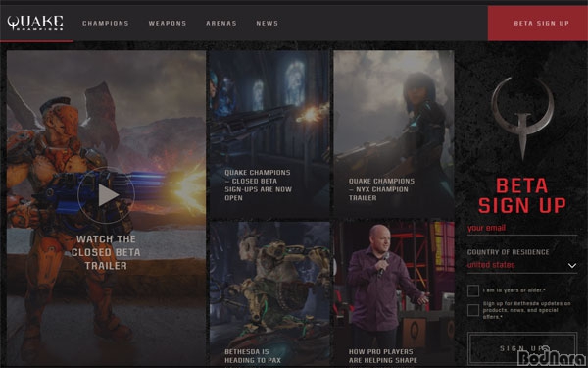Screen dimensions: 588x368
Task: Click the red Beta Sign Up header button
Action: point(538,24)
